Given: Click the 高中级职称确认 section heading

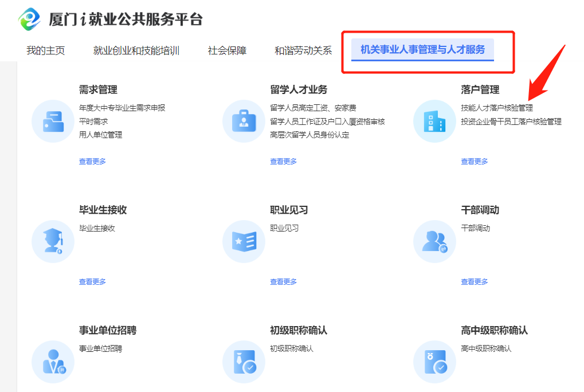Looking at the screenshot, I should pyautogui.click(x=494, y=330).
